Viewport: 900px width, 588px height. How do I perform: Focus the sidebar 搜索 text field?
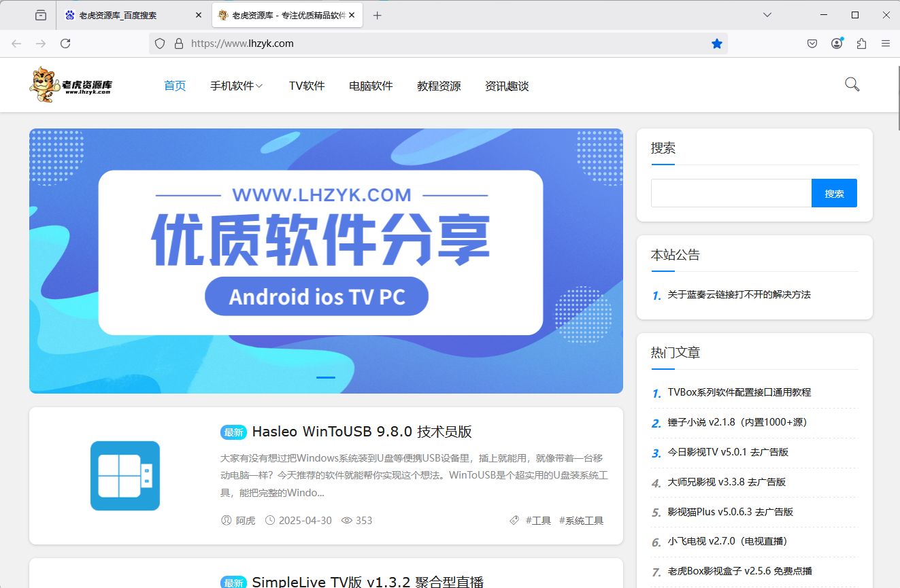tap(731, 193)
